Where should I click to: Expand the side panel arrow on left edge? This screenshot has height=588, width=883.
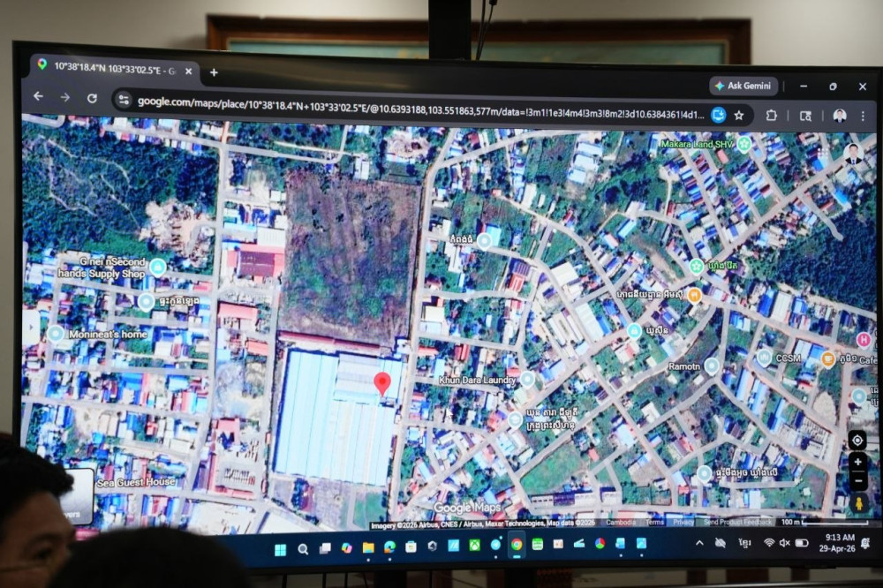pyautogui.click(x=31, y=328)
